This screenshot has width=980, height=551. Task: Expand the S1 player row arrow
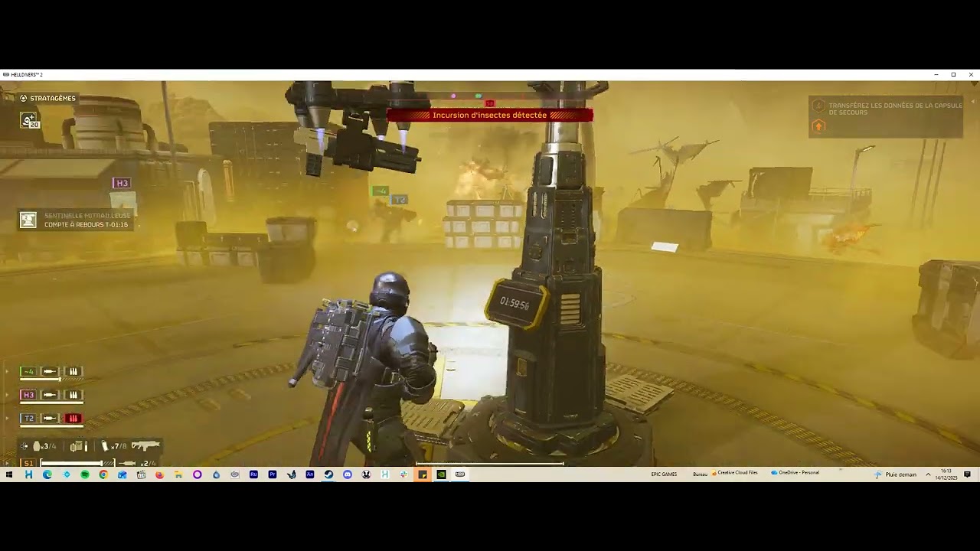pyautogui.click(x=7, y=464)
